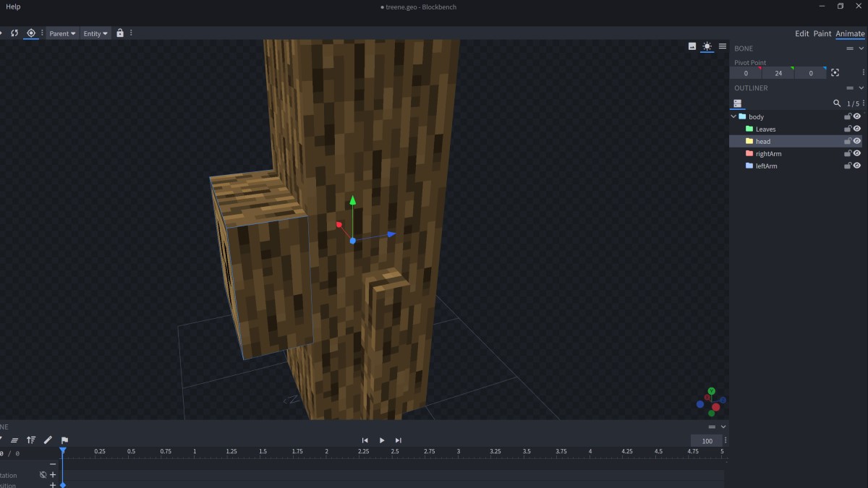868x488 pixels.
Task: Select the rightArm bone in Outliner
Action: [768, 154]
